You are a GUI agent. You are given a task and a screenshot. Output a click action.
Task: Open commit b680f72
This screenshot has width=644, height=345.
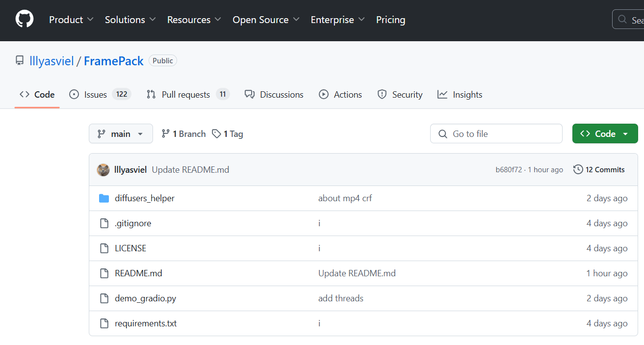pyautogui.click(x=509, y=170)
